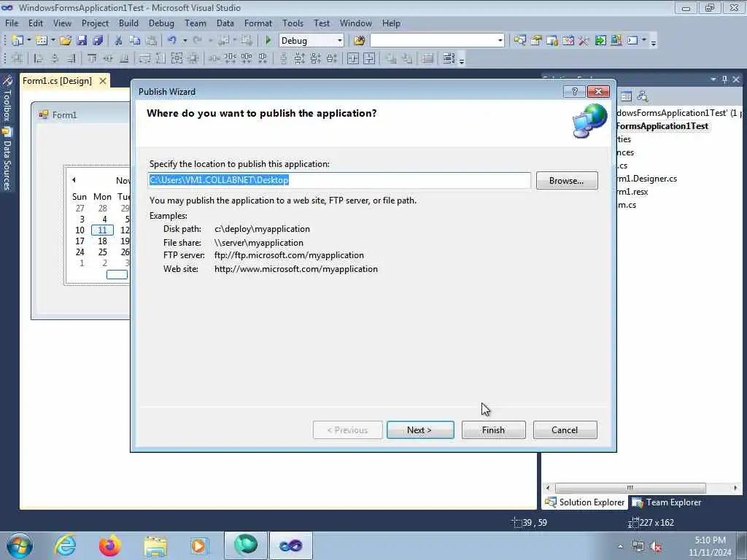
Task: Select day 11 in the form's calendar
Action: [102, 230]
